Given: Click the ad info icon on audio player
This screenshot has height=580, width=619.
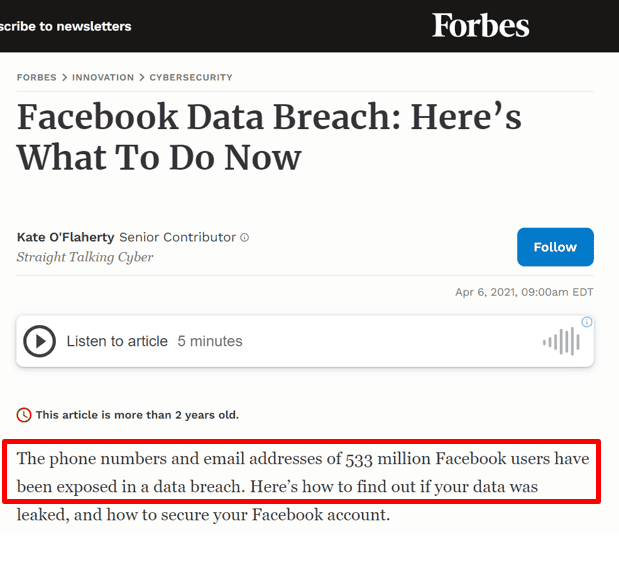Looking at the screenshot, I should 587,322.
